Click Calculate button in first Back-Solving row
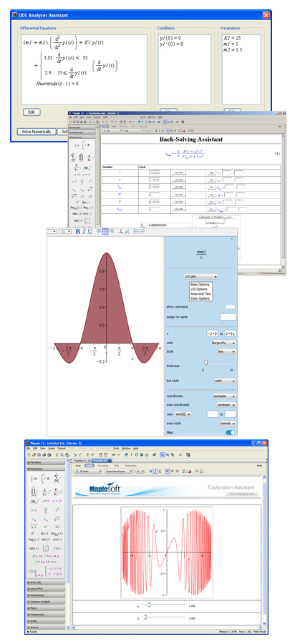295x644 pixels. pos(178,173)
